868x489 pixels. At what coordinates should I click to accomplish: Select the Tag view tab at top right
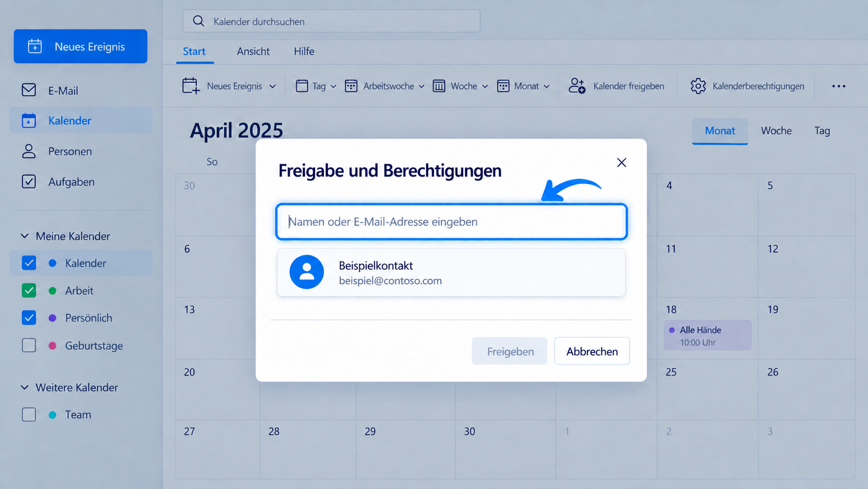click(x=822, y=130)
